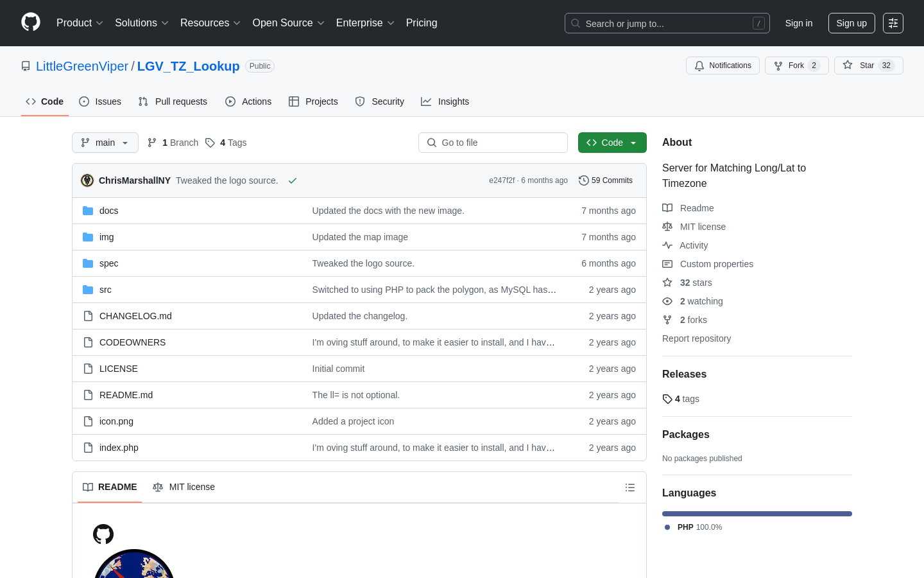
Task: Expand the Open Source menu
Action: [x=289, y=23]
